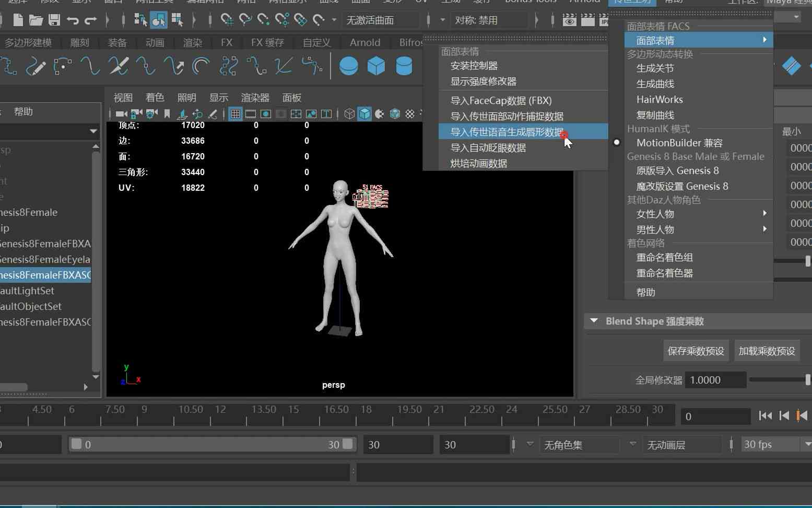812x508 pixels.
Task: Select the Genesis8FemaleEyela outliner item
Action: click(45, 259)
